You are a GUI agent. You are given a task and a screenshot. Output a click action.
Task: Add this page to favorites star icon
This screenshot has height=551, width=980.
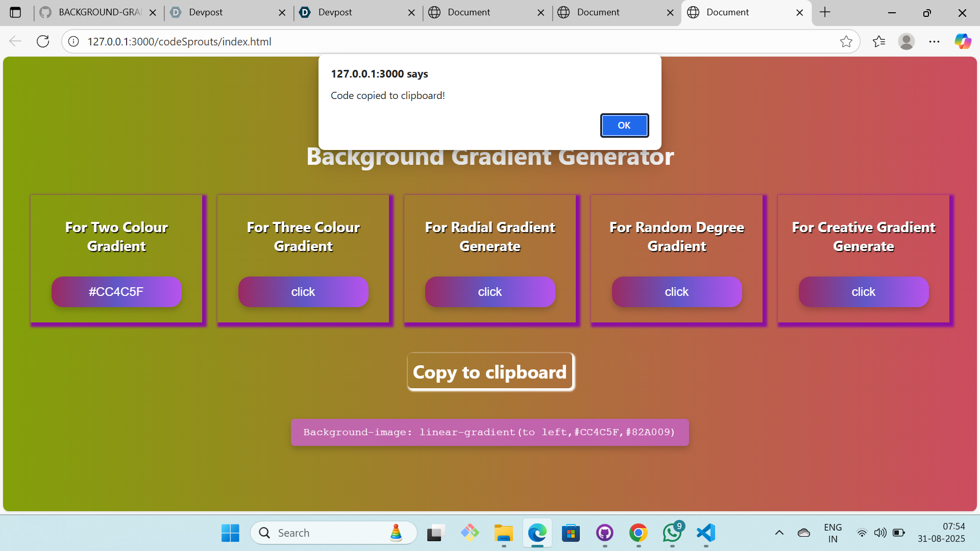(846, 41)
